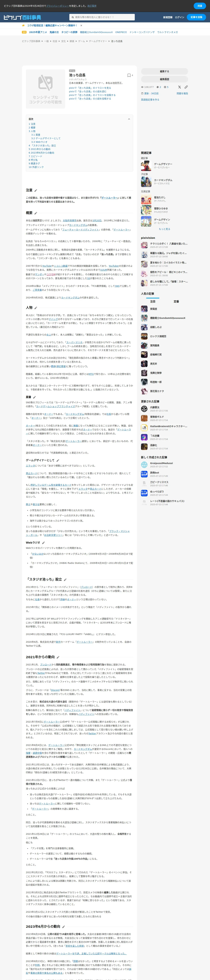Image resolution: width=210 pixels, height=980 pixels.
Task: Click 英語版記事を作る link
Action: pos(150,100)
